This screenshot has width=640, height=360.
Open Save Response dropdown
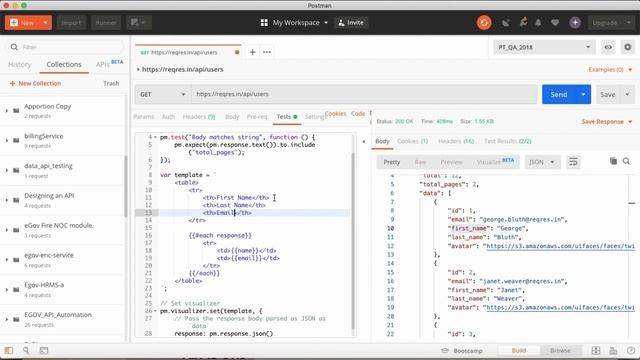[x=607, y=121]
